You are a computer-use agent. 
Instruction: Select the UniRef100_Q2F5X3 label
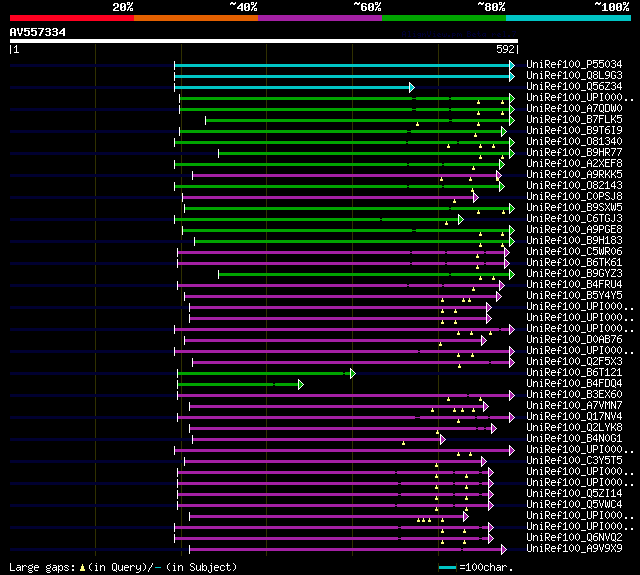574,362
